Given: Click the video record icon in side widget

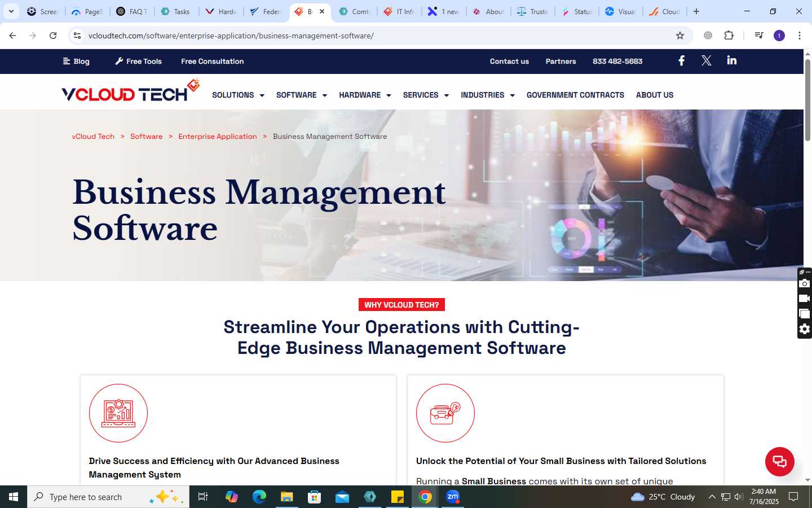Looking at the screenshot, I should tap(805, 299).
